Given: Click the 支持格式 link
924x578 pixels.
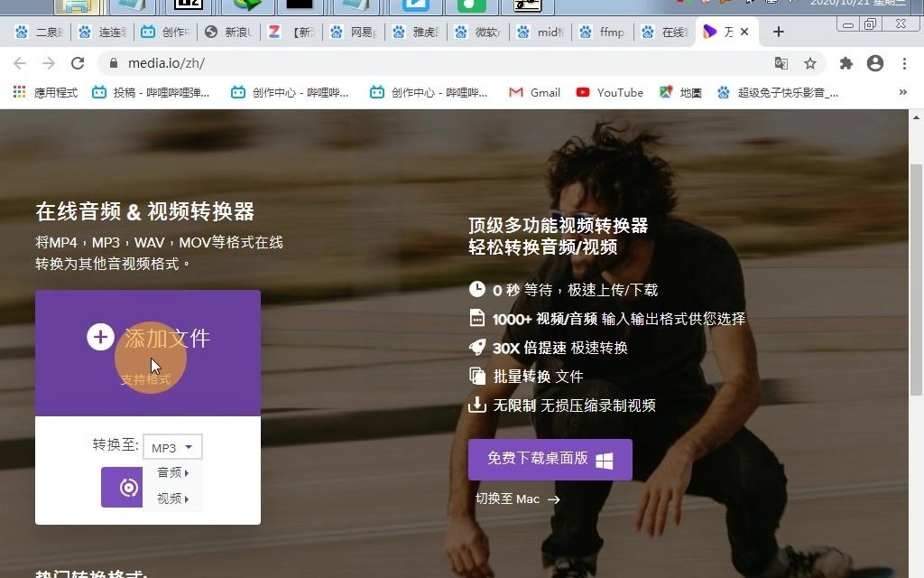Looking at the screenshot, I should coord(147,379).
